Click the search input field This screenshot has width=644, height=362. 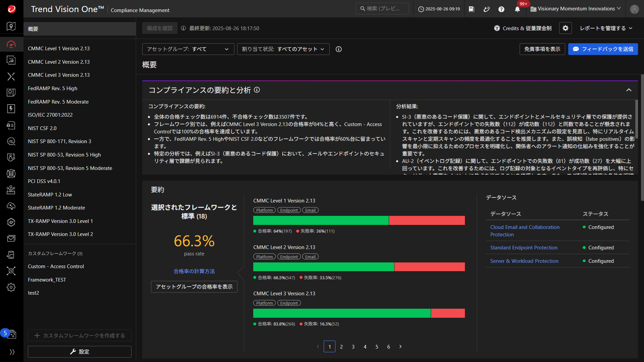click(382, 9)
